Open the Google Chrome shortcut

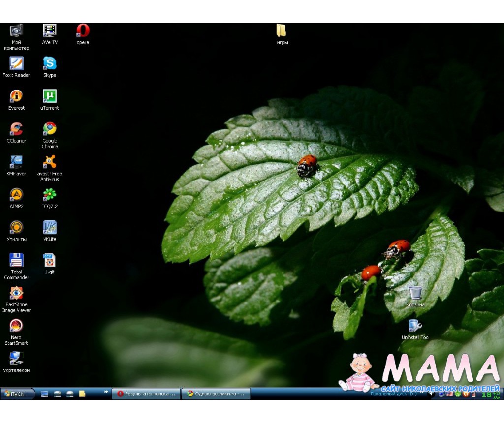[50, 129]
